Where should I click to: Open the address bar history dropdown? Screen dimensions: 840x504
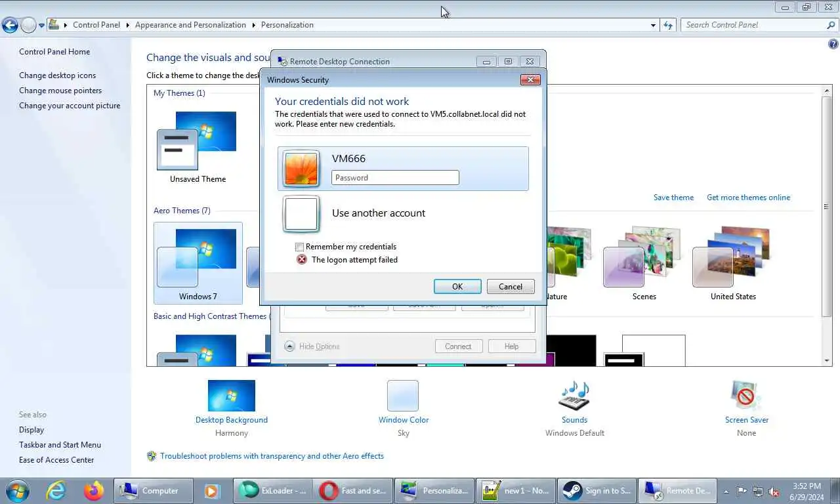pyautogui.click(x=653, y=25)
